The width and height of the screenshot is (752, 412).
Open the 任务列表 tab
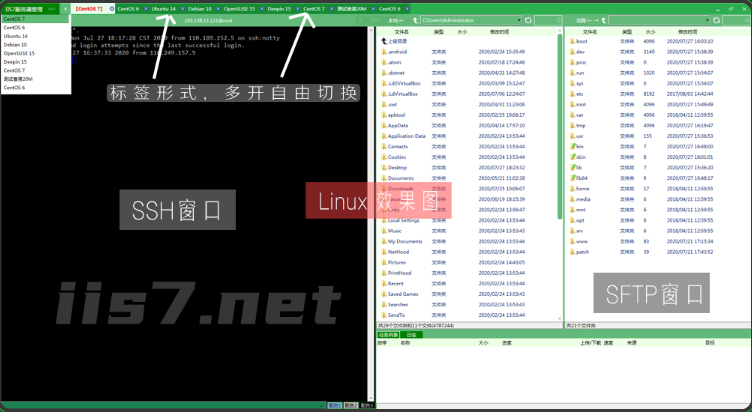pos(388,335)
